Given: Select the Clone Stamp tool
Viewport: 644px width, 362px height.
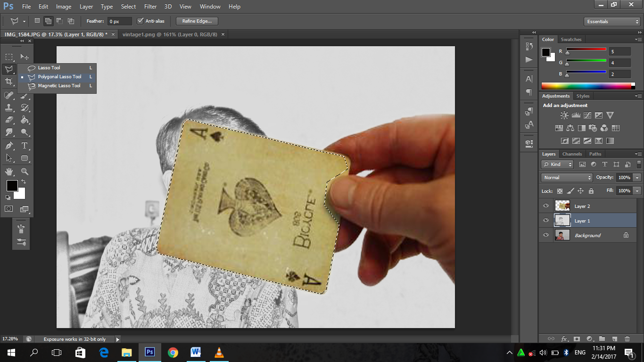Looking at the screenshot, I should coord(9,107).
